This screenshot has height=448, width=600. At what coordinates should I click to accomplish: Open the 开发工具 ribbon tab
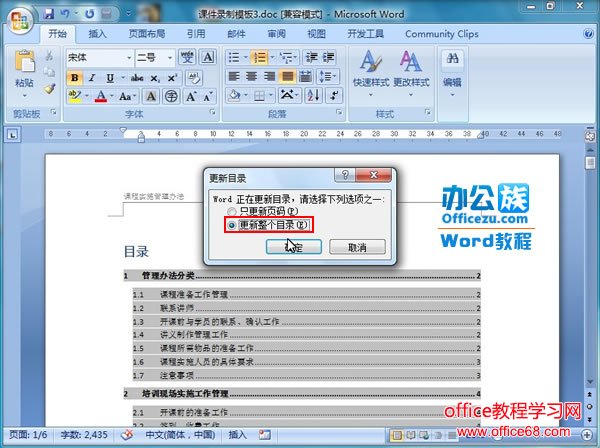(365, 34)
